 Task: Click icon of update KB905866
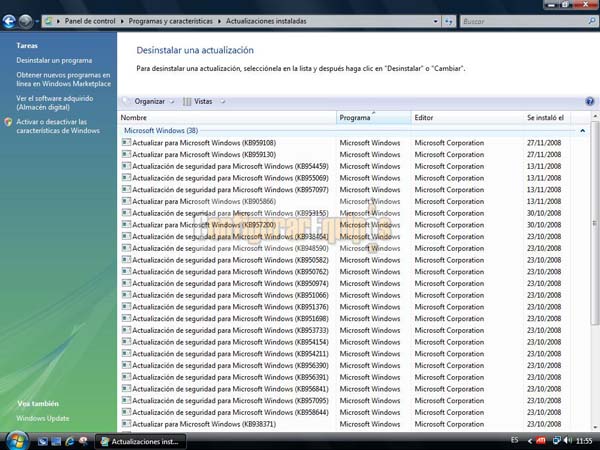click(126, 201)
